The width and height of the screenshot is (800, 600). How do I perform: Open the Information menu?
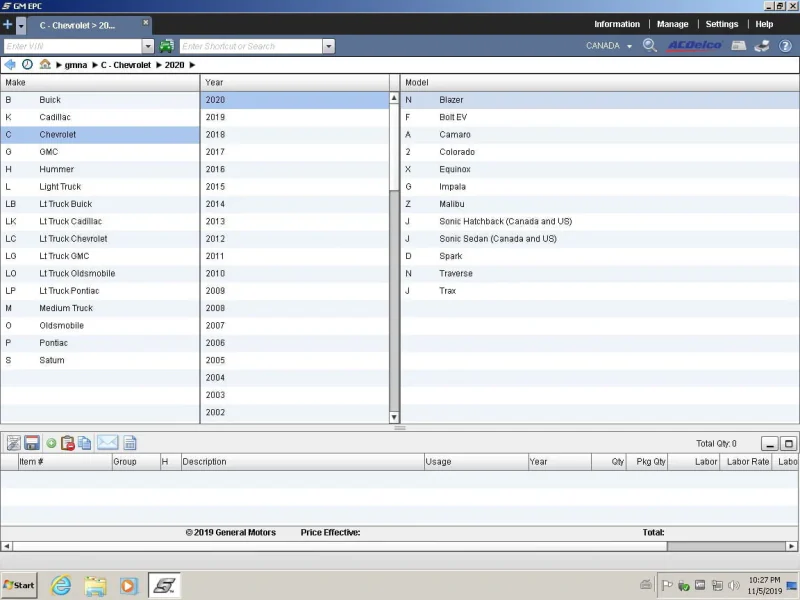pyautogui.click(x=616, y=24)
